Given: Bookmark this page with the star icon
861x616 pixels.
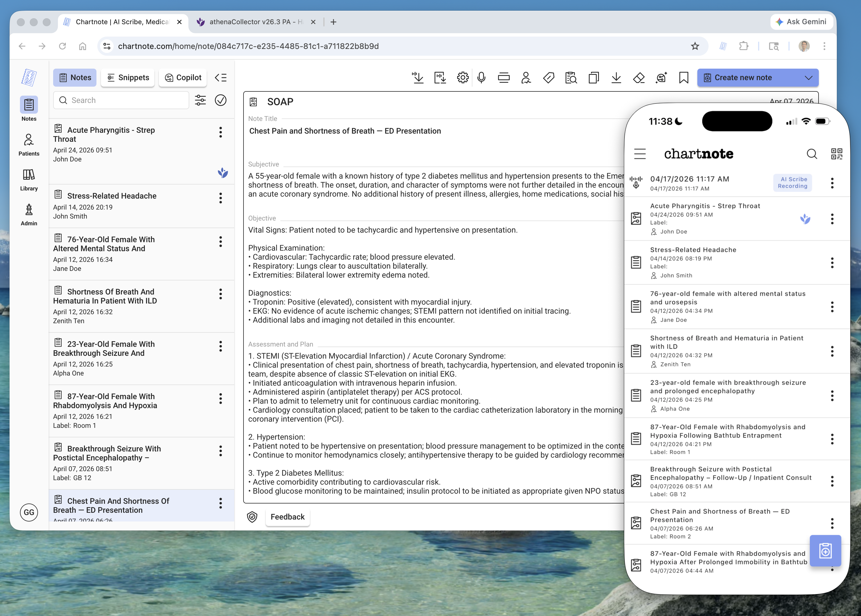Looking at the screenshot, I should [695, 46].
